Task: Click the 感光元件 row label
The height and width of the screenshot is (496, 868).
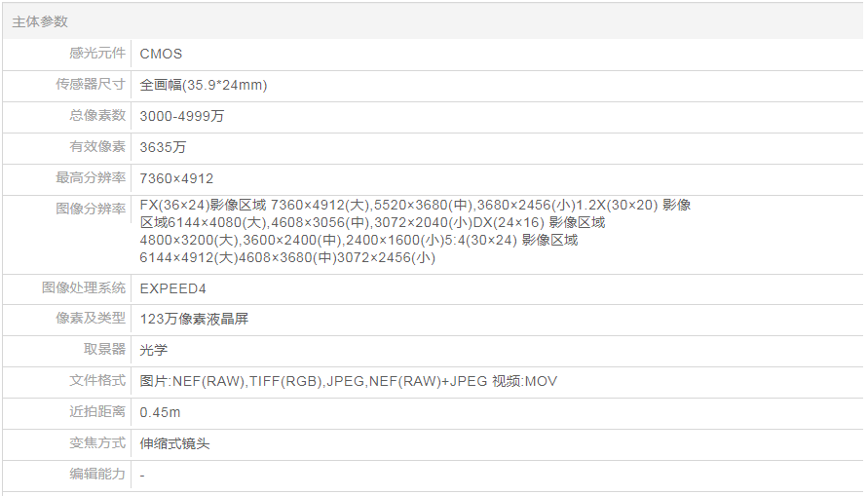Action: pyautogui.click(x=97, y=54)
